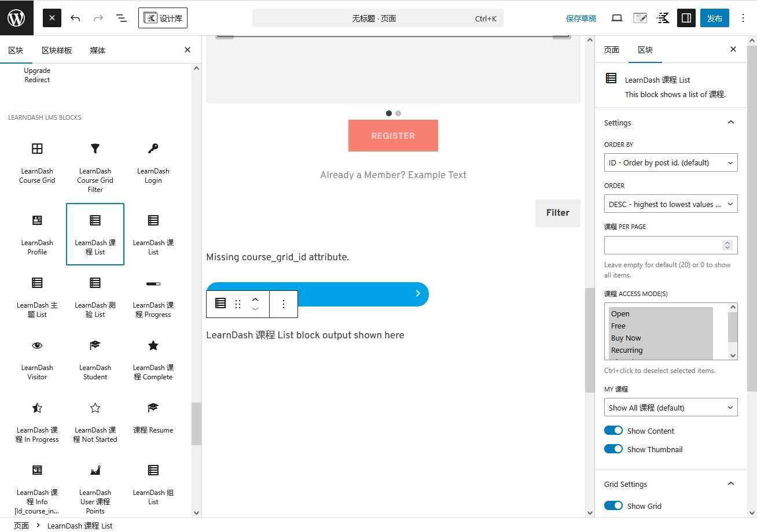Switch to the 页面 tab in settings sidebar
Image resolution: width=757 pixels, height=532 pixels.
(x=612, y=50)
